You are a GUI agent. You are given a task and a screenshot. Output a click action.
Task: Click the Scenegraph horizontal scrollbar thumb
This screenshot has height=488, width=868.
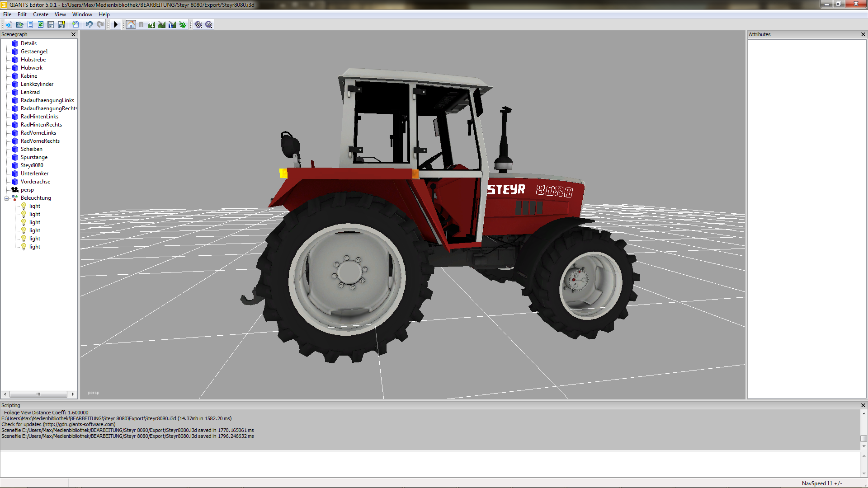[38, 394]
